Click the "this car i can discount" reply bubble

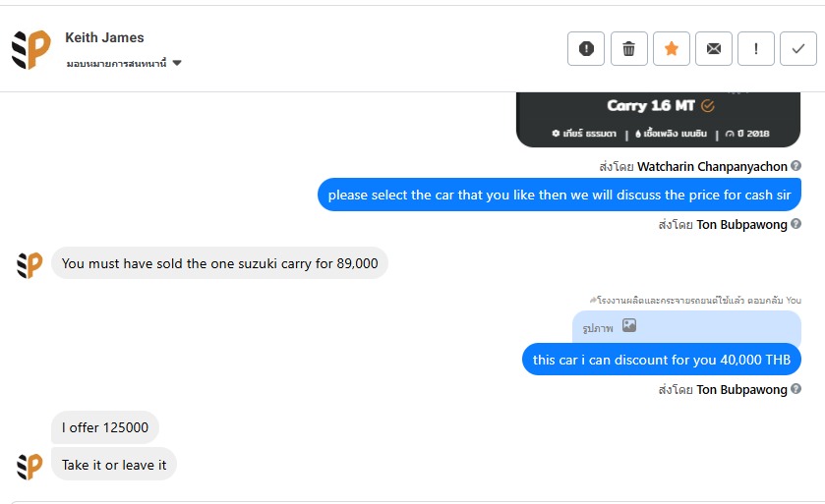click(x=661, y=360)
